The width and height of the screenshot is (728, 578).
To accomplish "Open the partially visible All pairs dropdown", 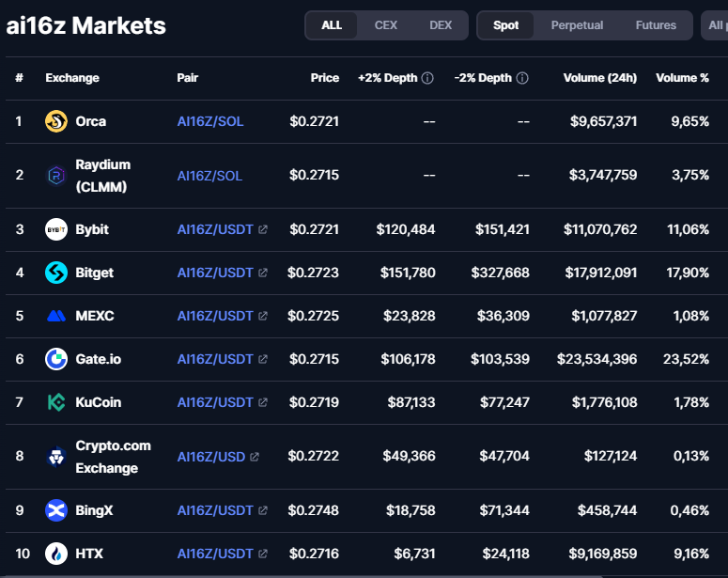I will (715, 25).
